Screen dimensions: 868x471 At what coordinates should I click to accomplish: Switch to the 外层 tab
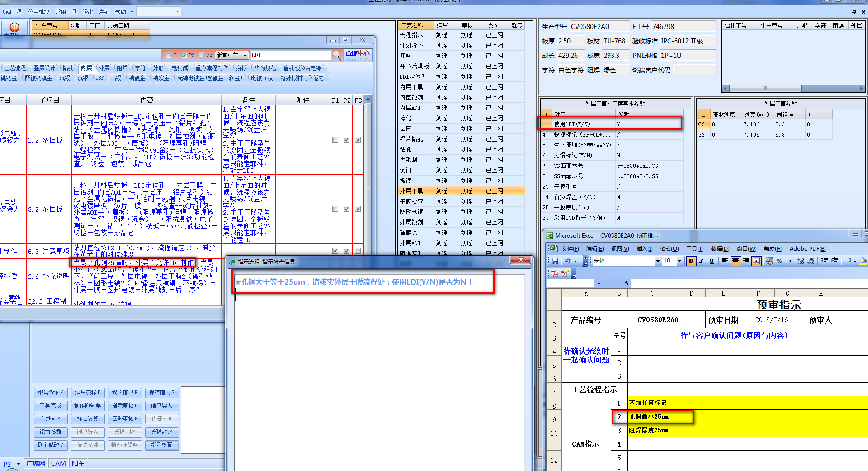click(x=104, y=68)
